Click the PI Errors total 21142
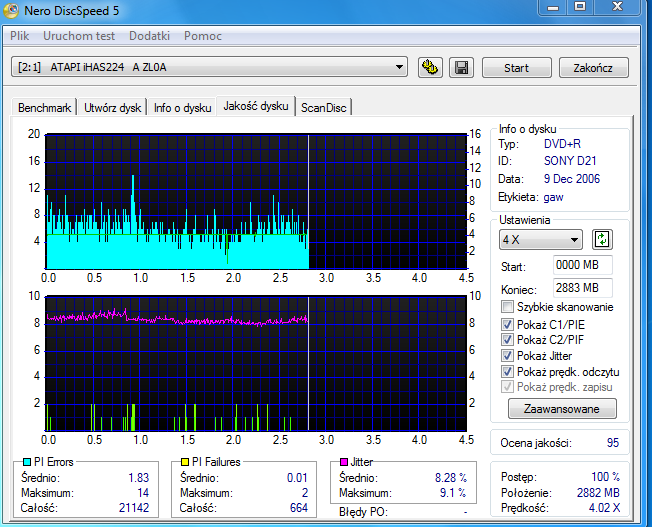 133,507
